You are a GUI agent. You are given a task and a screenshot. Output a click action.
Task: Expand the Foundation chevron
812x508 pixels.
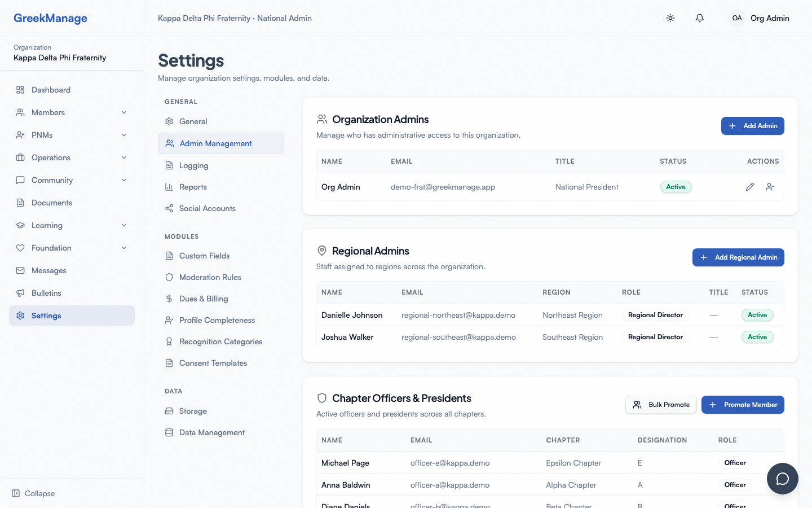(x=124, y=248)
